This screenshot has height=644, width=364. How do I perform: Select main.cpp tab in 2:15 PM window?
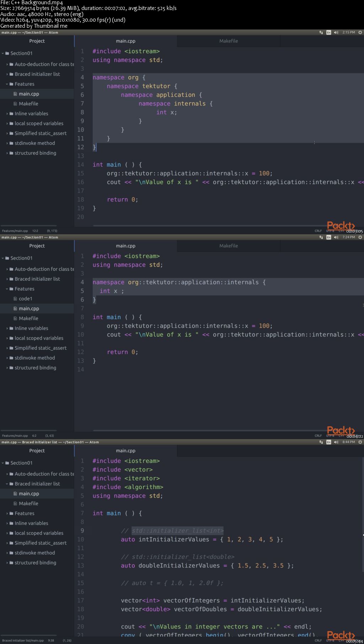click(125, 41)
